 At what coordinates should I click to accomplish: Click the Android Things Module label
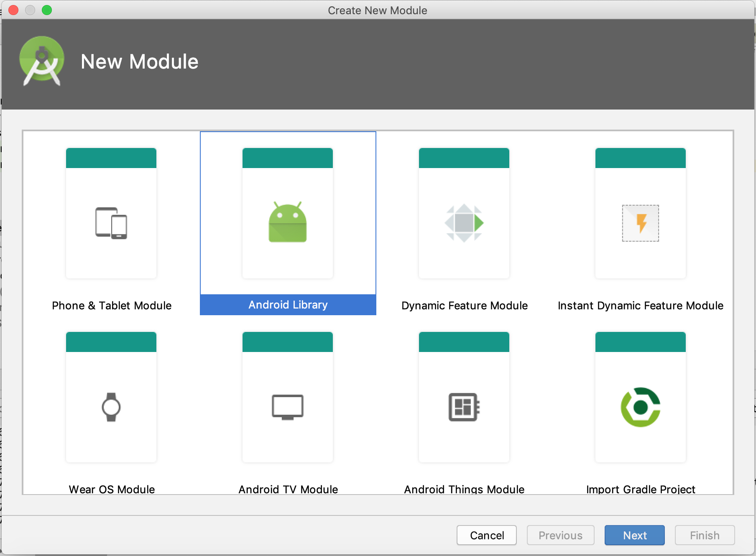(x=464, y=489)
